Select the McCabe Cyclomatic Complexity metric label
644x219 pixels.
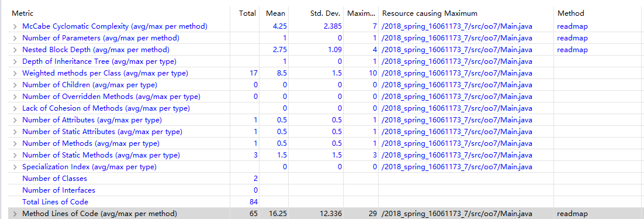[x=115, y=26]
